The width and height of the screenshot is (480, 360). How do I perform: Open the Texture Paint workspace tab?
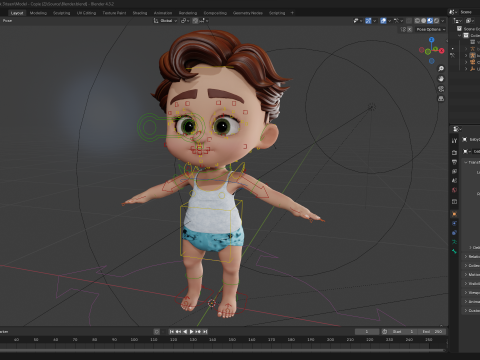114,13
